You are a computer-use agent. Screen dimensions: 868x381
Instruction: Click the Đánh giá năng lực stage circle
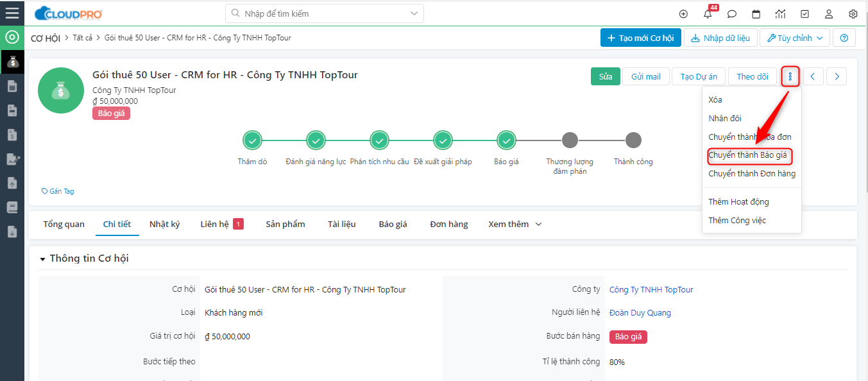316,140
